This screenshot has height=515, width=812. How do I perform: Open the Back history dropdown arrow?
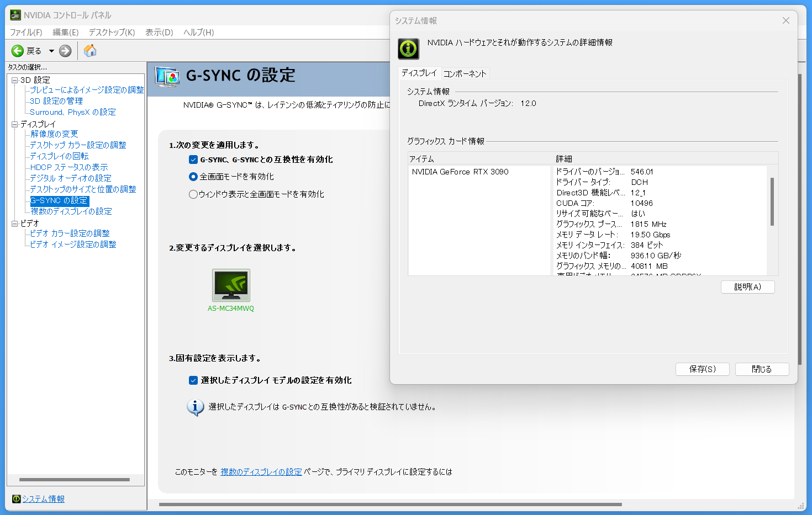pyautogui.click(x=51, y=51)
